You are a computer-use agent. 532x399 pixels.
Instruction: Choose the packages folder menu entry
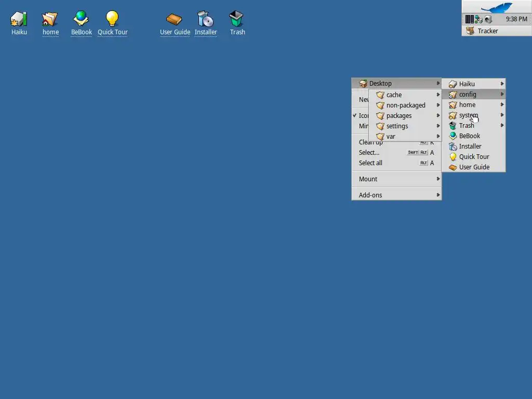click(x=405, y=116)
